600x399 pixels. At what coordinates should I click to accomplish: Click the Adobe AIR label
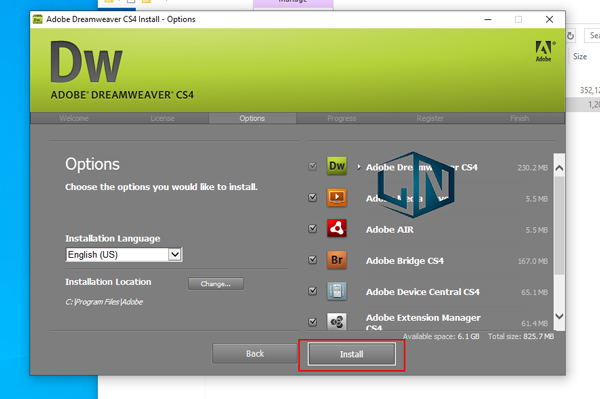[x=390, y=230]
